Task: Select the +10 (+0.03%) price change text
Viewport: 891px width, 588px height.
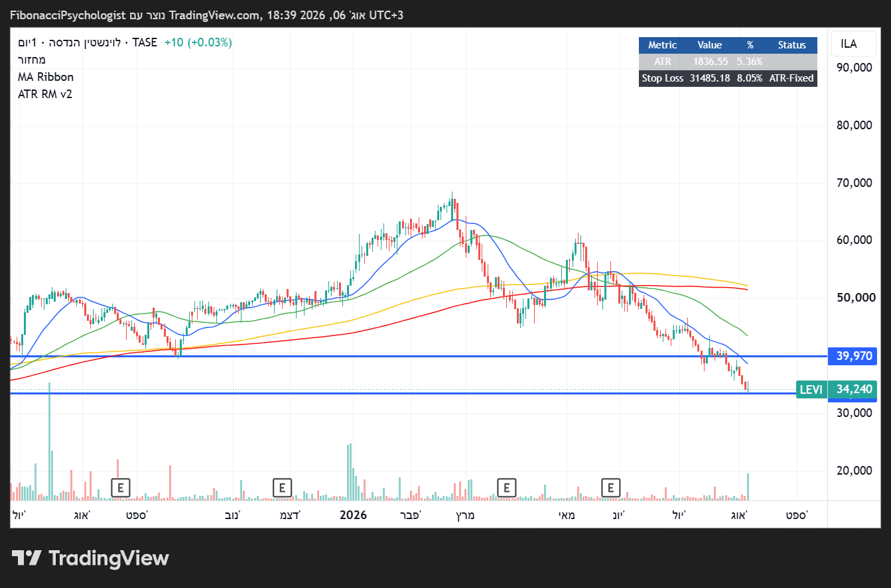Action: tap(198, 42)
